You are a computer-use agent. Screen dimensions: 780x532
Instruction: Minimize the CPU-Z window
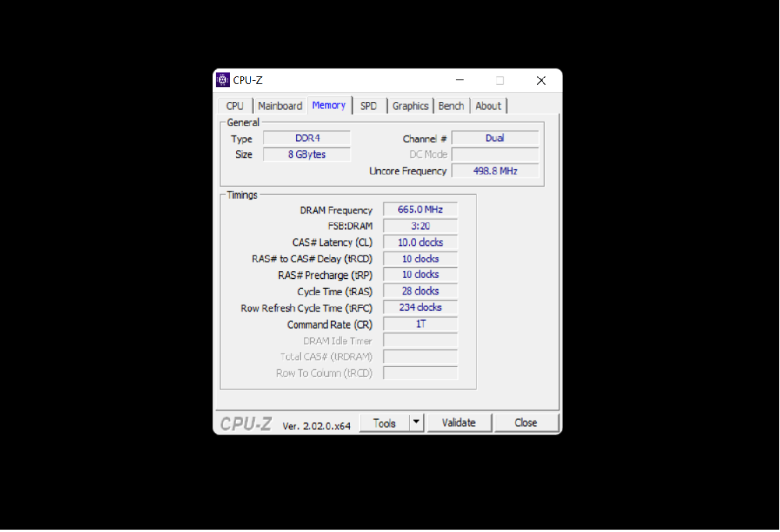click(x=460, y=80)
